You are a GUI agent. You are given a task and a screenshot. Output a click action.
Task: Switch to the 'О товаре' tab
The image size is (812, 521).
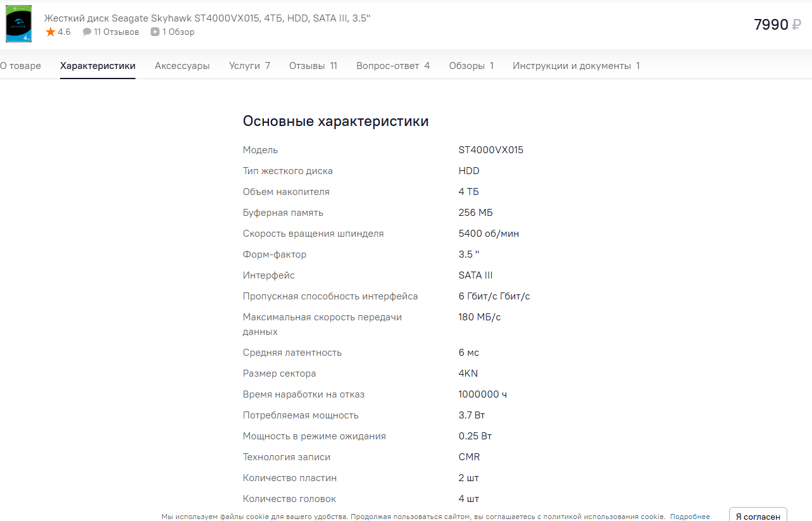pos(20,66)
